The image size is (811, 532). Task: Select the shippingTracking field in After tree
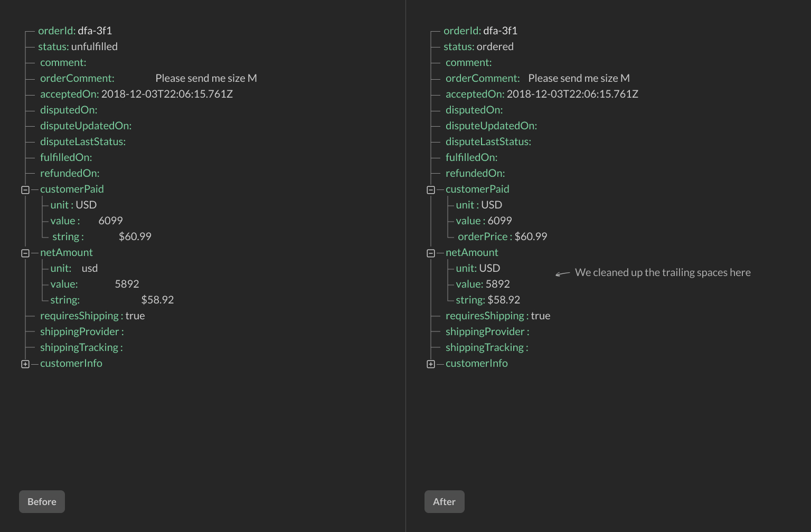pyautogui.click(x=486, y=347)
